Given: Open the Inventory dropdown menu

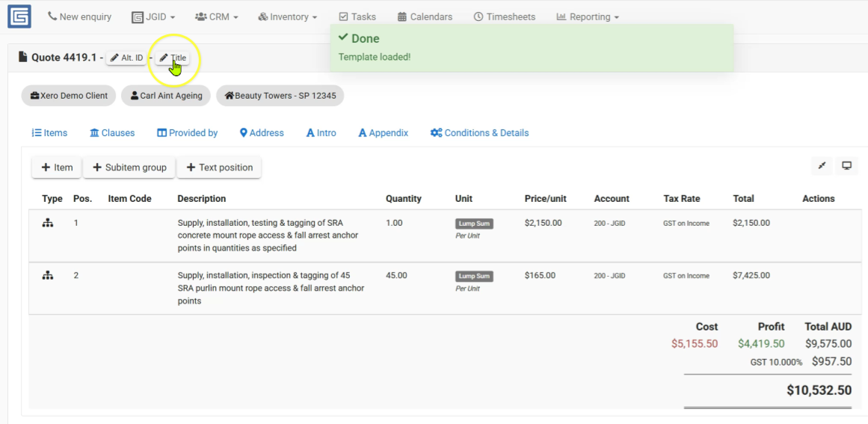Looking at the screenshot, I should click(x=288, y=16).
